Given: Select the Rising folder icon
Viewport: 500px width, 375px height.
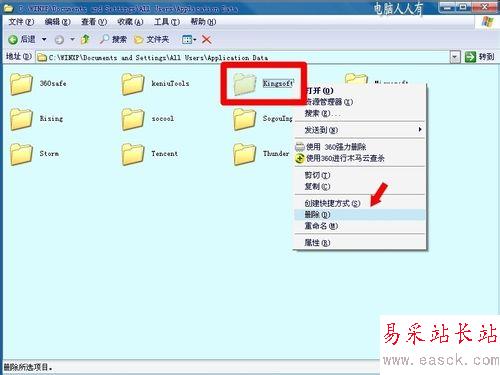Looking at the screenshot, I should (21, 119).
